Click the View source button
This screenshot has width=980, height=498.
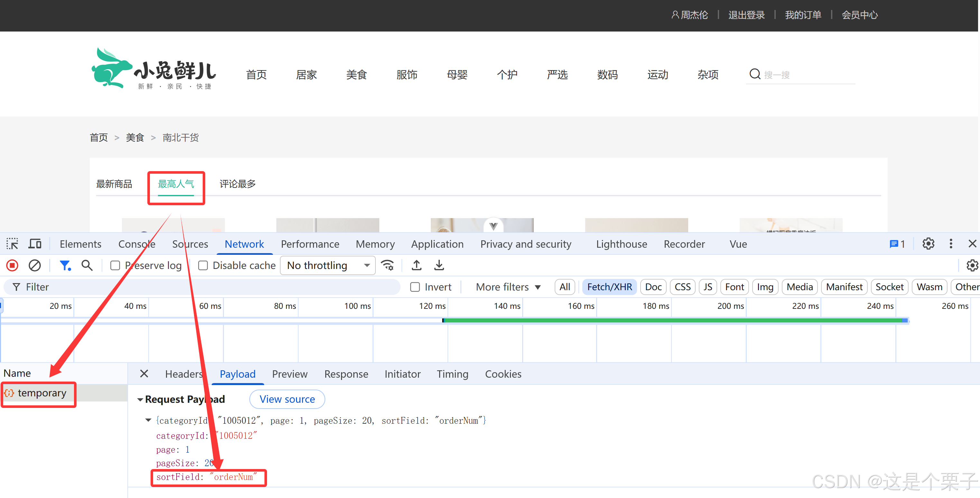[x=287, y=399]
